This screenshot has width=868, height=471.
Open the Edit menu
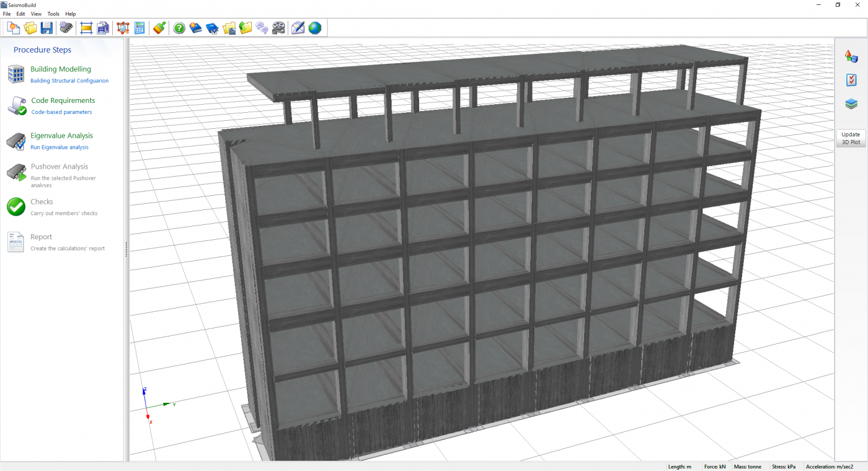(x=21, y=14)
